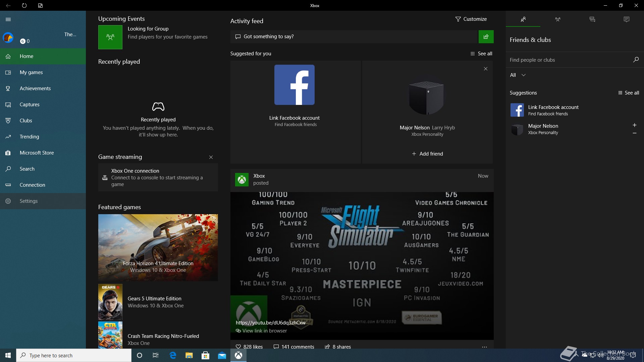Expand the All filter dropdown
This screenshot has width=644, height=362.
(518, 75)
